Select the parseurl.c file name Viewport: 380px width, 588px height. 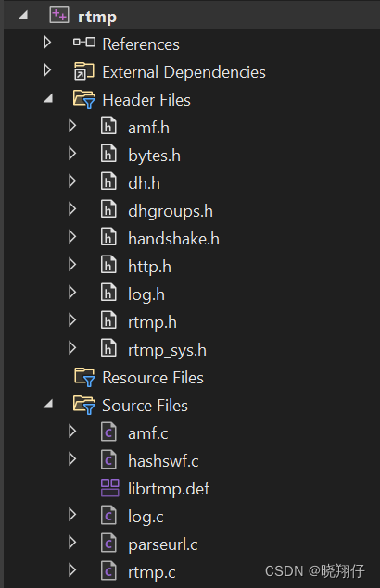click(163, 544)
